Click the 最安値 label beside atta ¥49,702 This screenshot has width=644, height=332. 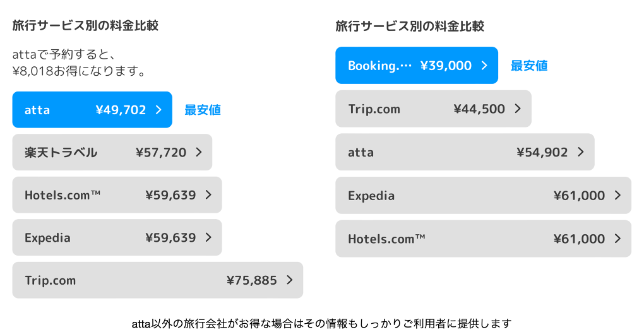click(203, 110)
